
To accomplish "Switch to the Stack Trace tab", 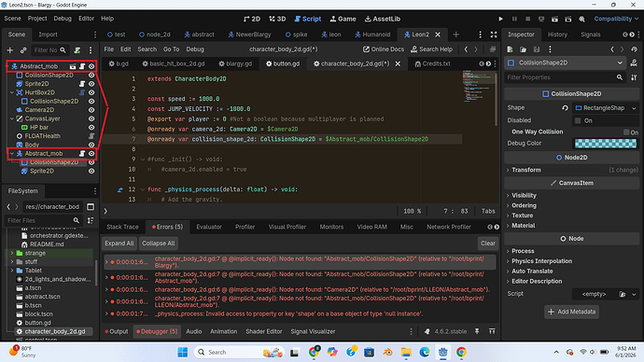I will (122, 227).
